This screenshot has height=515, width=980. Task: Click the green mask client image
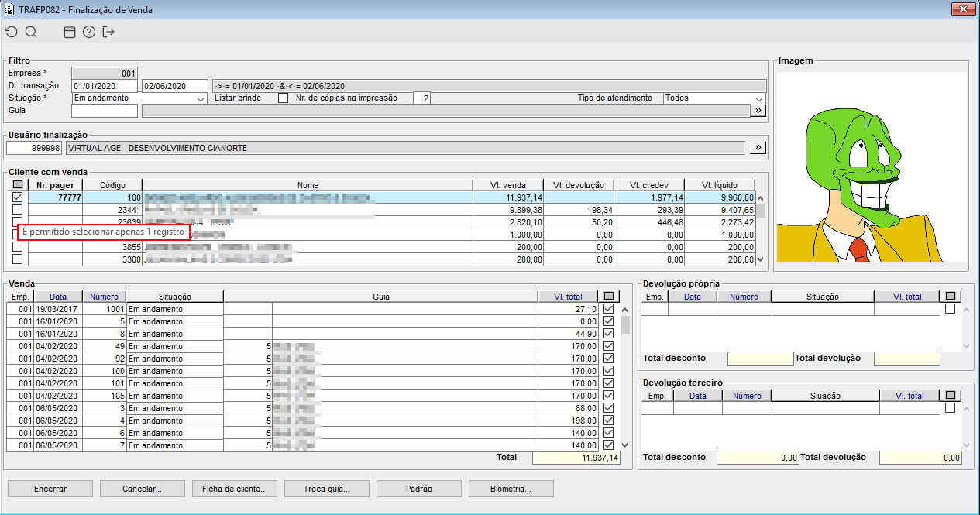(x=871, y=167)
